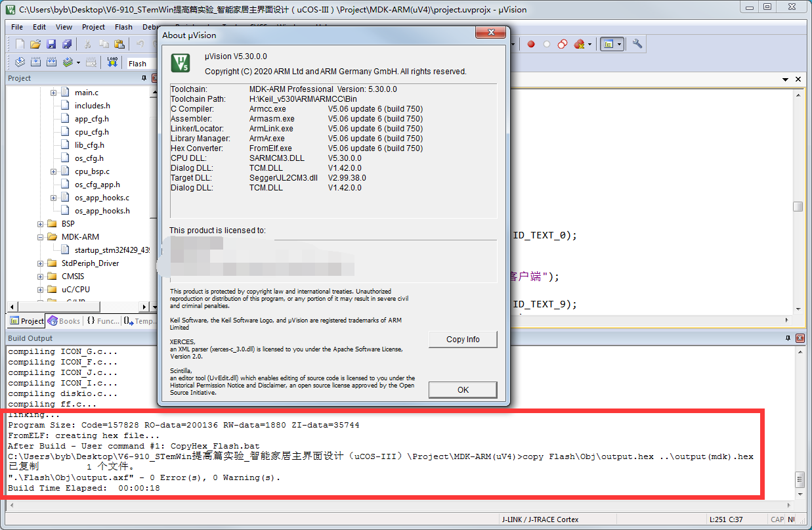Select the Project tab
Viewport: 812px width, 530px height.
click(x=27, y=321)
